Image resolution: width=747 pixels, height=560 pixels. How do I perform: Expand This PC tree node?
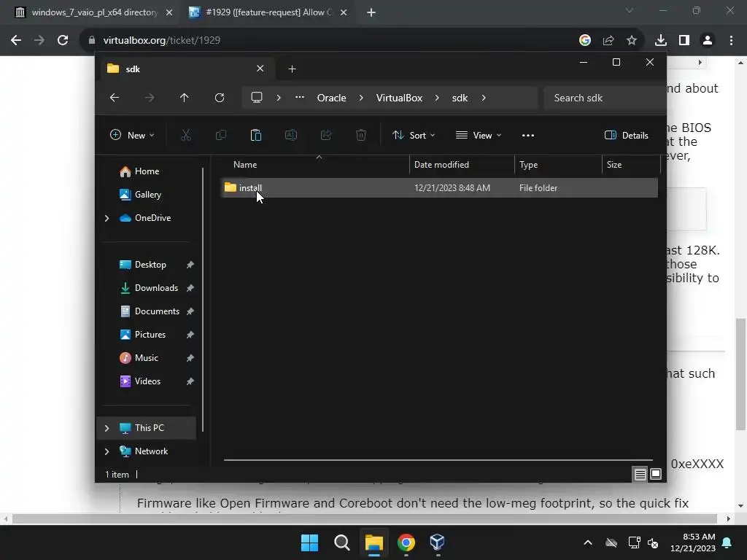(x=107, y=428)
